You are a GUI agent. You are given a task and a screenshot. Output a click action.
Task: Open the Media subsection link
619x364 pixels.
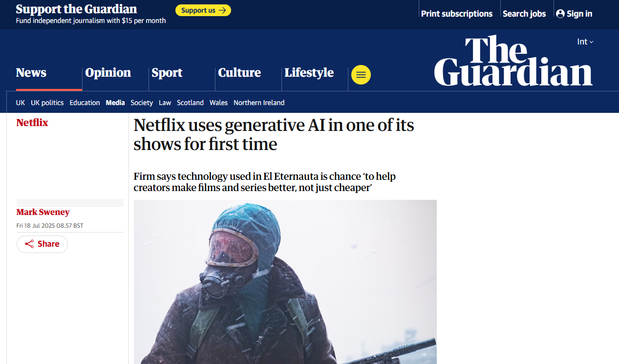115,103
